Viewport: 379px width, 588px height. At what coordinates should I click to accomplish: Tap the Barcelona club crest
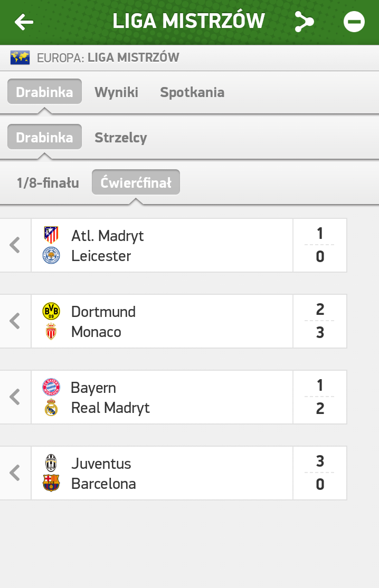tap(51, 484)
